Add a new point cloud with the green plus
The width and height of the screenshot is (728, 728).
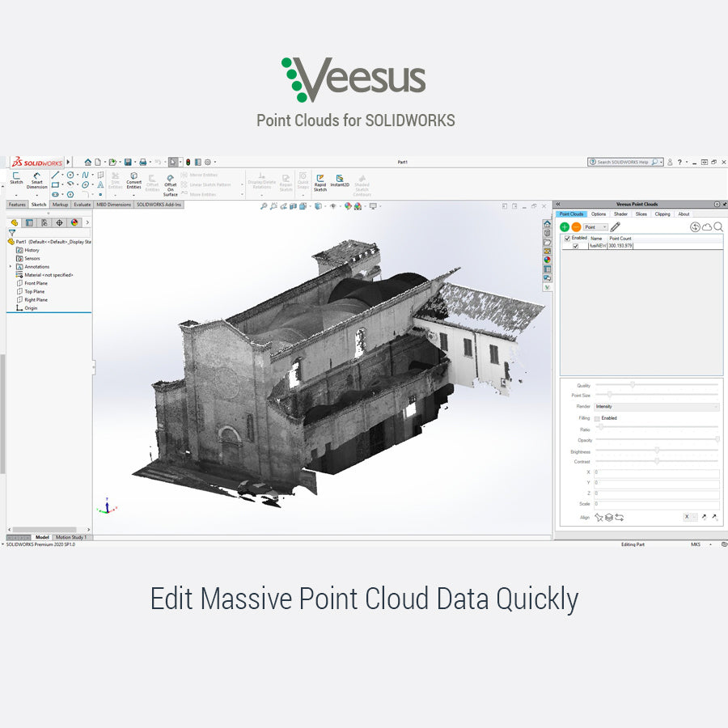pos(564,226)
